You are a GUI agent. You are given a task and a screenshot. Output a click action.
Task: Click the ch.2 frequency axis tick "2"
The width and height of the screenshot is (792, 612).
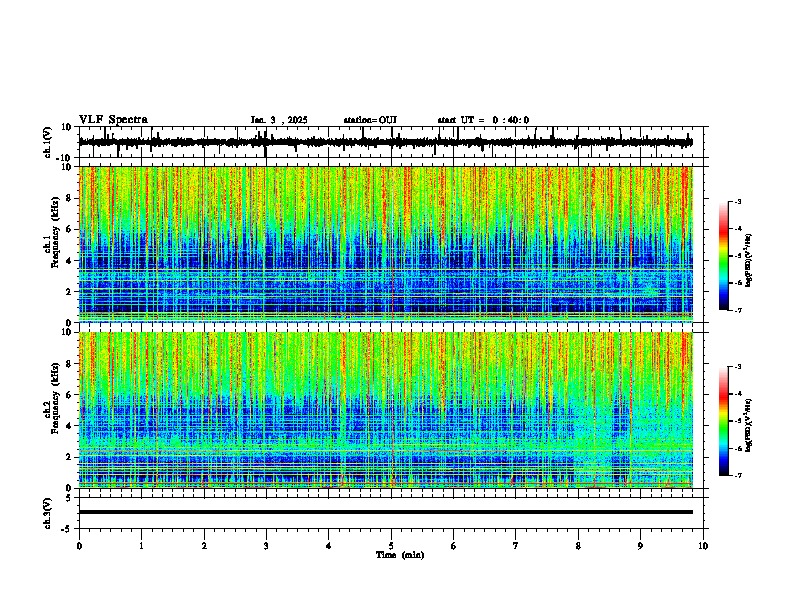tap(69, 457)
